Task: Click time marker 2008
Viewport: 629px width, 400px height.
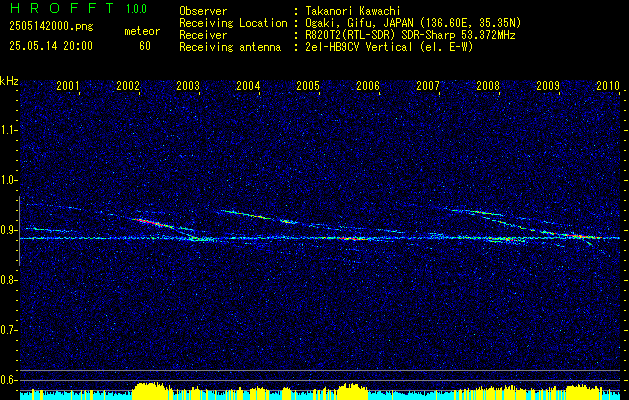Action: [x=488, y=85]
